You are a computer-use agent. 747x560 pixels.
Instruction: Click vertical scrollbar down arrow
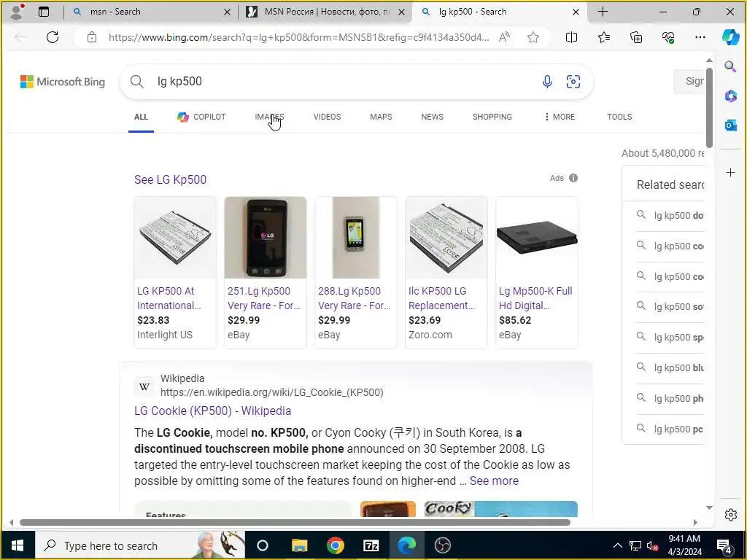709,507
